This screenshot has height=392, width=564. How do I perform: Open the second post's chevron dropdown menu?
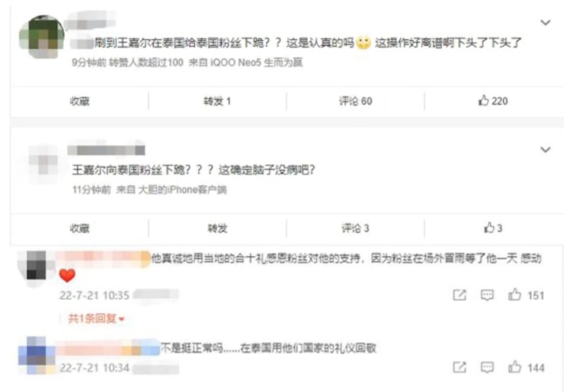(546, 150)
